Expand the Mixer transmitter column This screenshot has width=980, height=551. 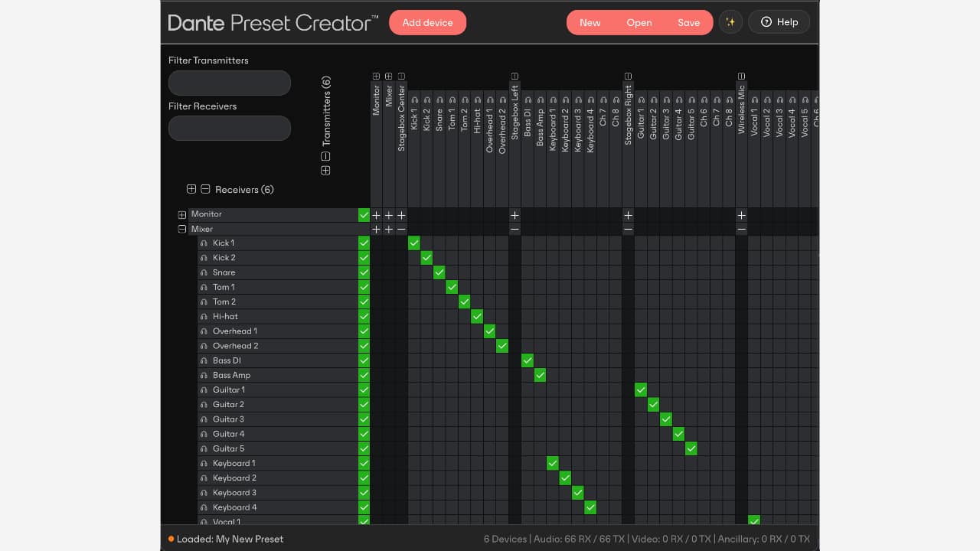pos(389,77)
